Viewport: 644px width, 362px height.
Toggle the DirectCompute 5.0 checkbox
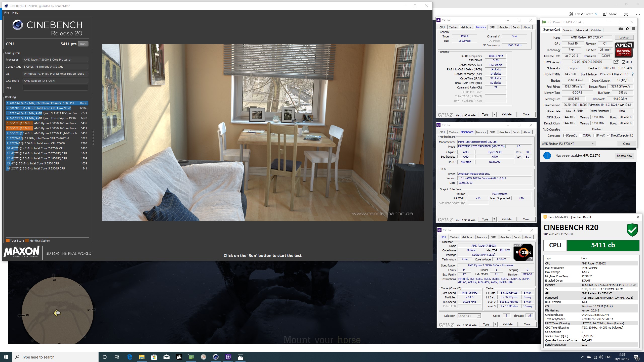pyautogui.click(x=609, y=135)
